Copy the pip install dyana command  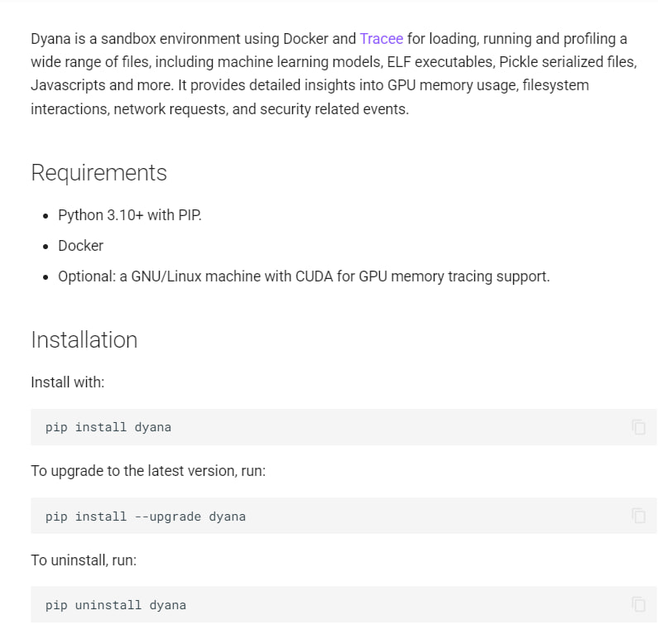point(638,427)
